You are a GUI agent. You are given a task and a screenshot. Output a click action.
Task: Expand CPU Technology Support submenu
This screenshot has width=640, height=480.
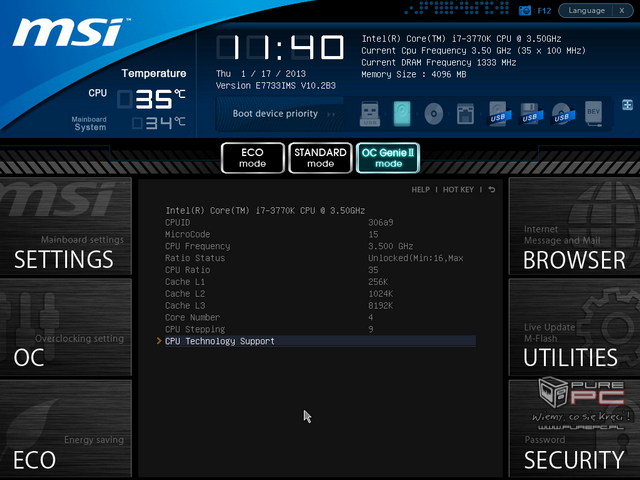pyautogui.click(x=320, y=341)
